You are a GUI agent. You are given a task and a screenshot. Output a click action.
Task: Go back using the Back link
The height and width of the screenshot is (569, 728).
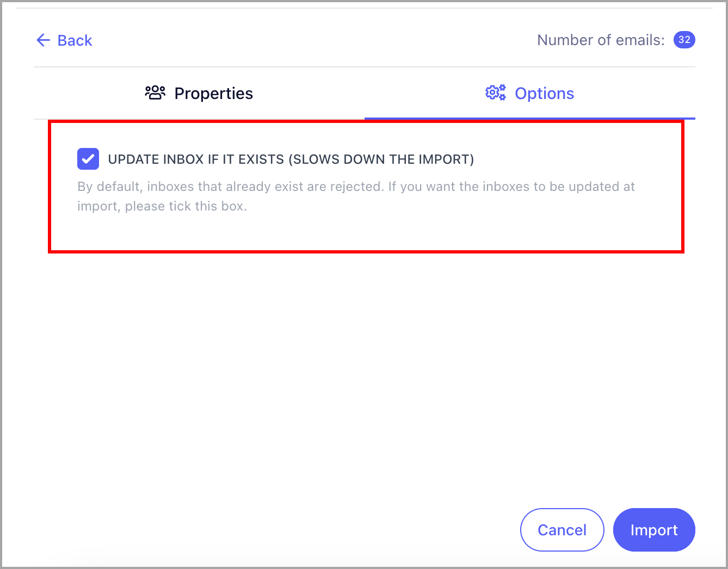coord(64,40)
